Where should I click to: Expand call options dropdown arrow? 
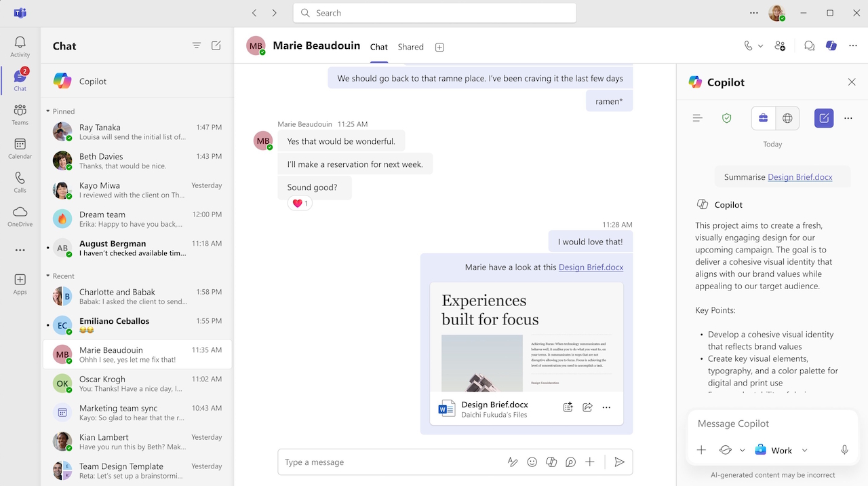760,46
